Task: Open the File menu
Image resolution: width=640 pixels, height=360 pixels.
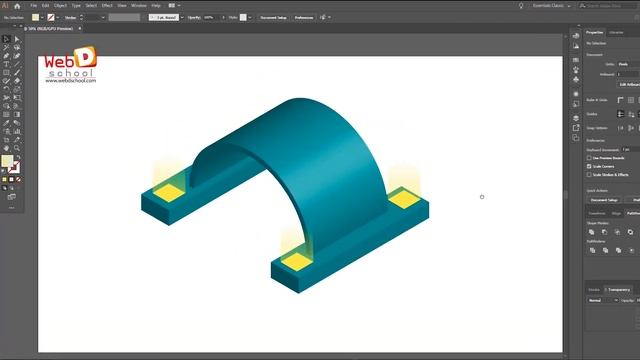Action: pos(33,6)
